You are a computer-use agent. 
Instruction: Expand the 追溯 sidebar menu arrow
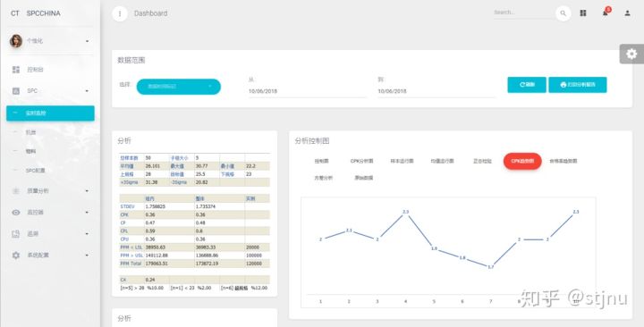(x=87, y=234)
